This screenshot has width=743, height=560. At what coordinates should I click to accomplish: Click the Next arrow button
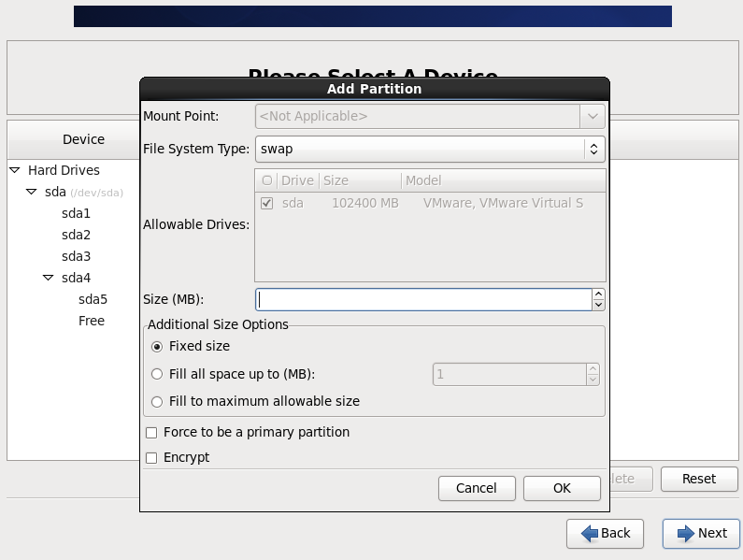[701, 533]
